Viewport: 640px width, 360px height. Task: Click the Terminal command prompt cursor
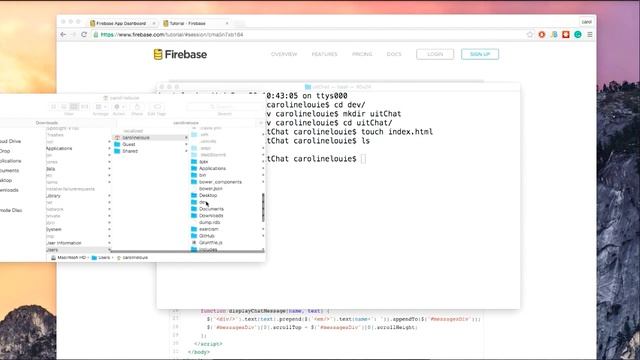point(363,159)
